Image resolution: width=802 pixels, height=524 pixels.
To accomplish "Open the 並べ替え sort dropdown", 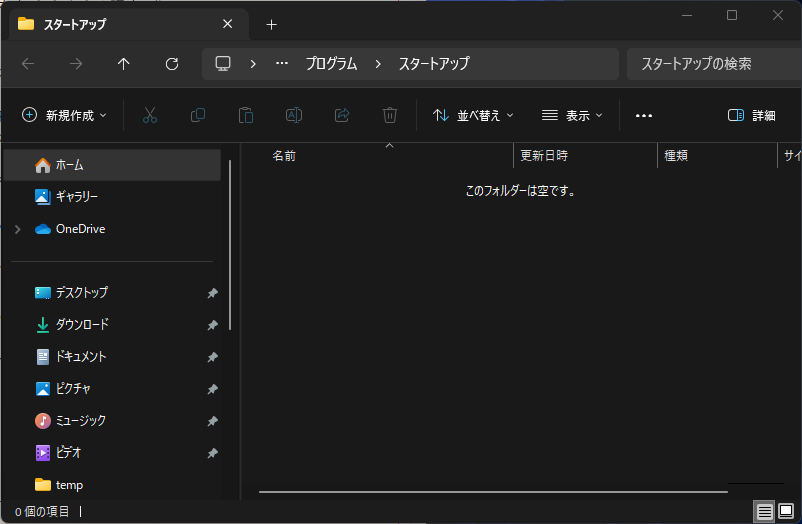I will 473,115.
